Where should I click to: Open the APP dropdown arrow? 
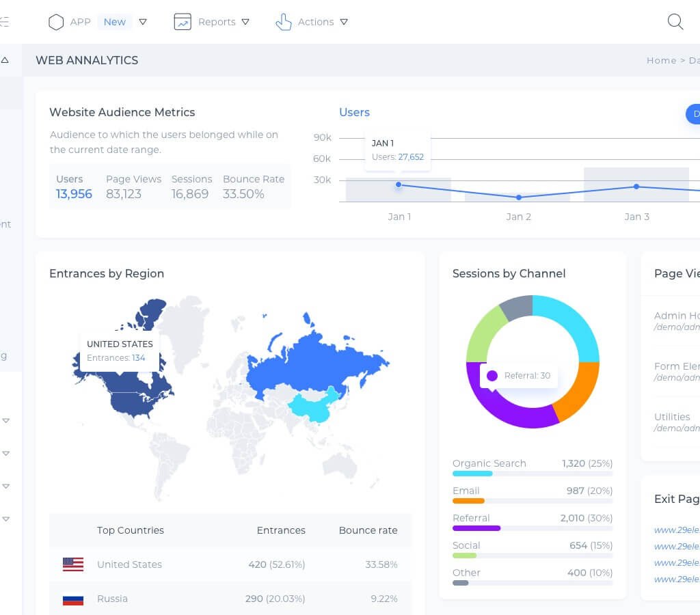pyautogui.click(x=143, y=22)
